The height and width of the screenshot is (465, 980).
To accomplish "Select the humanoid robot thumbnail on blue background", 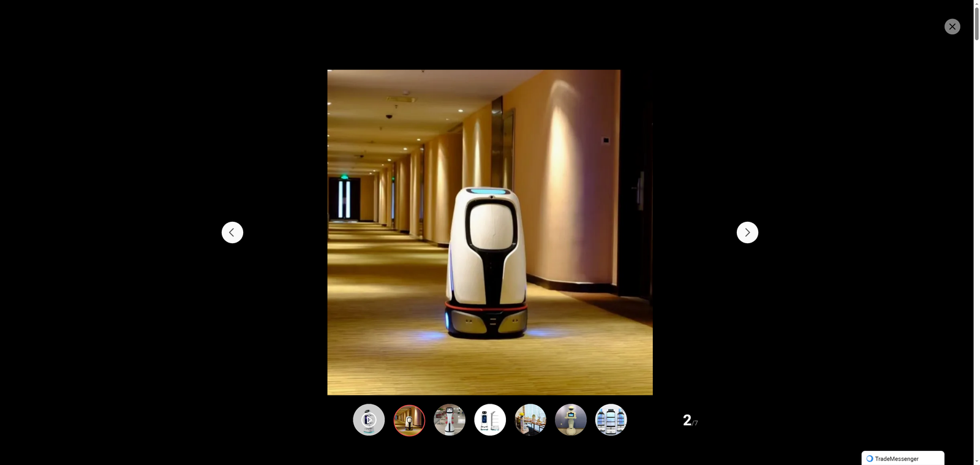I will coord(571,420).
